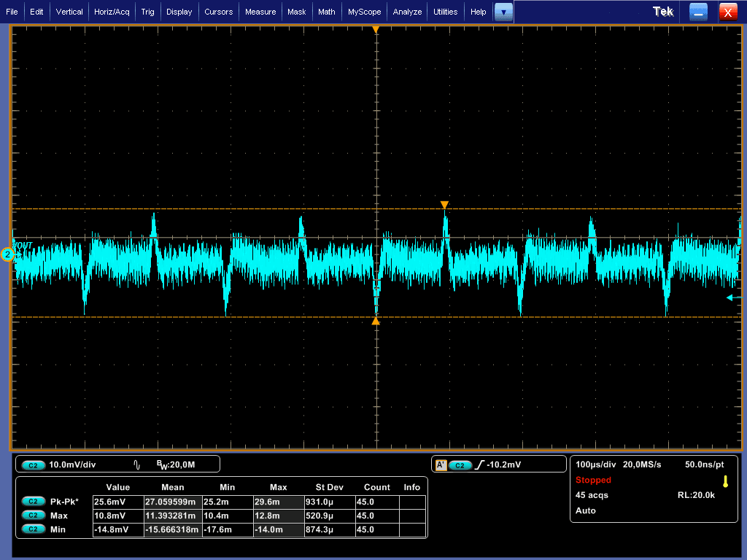Click the BW:20.0M bandwidth readout

pos(177,464)
